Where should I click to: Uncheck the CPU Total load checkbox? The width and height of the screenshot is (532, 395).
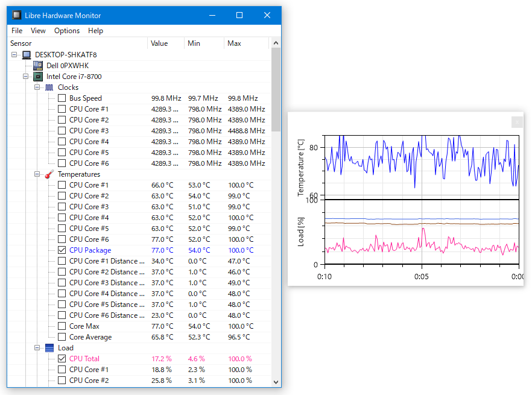(62, 359)
